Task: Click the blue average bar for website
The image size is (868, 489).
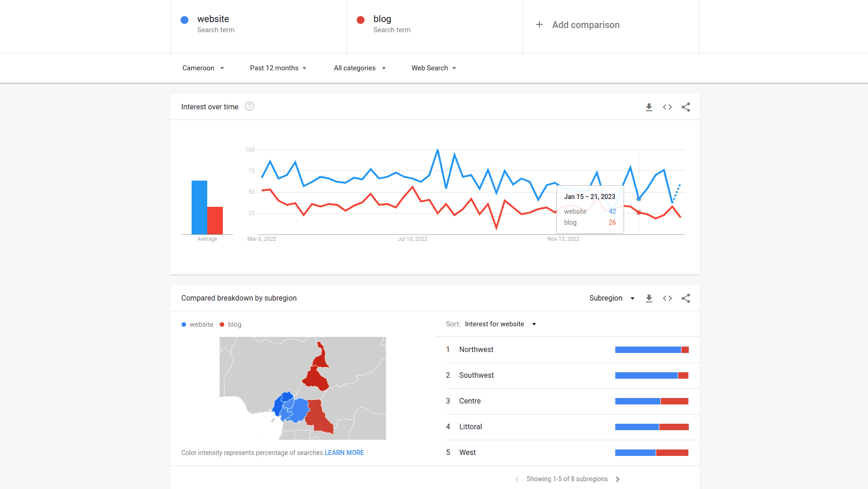Action: (199, 207)
